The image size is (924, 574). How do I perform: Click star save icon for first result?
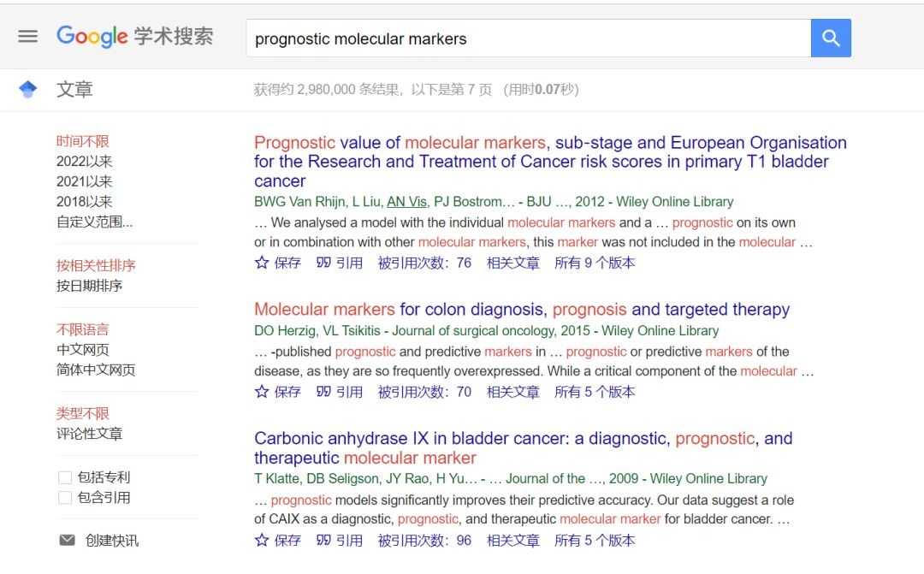262,263
